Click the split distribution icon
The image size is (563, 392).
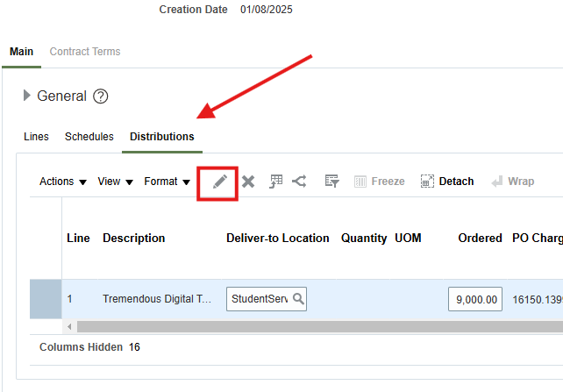[300, 182]
